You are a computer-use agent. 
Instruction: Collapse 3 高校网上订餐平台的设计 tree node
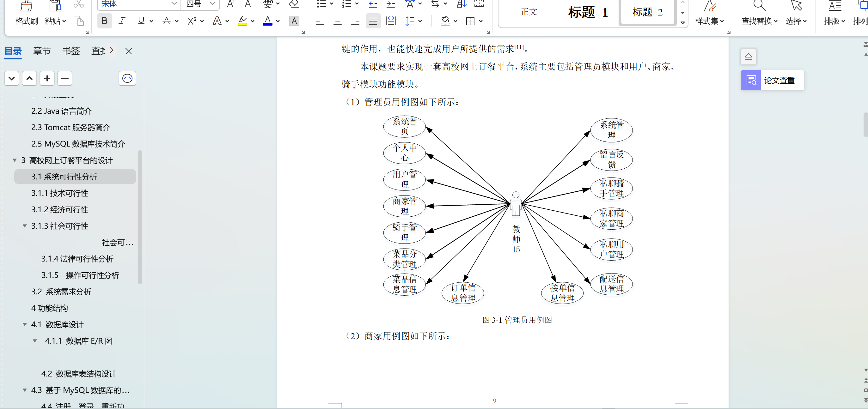pos(15,160)
